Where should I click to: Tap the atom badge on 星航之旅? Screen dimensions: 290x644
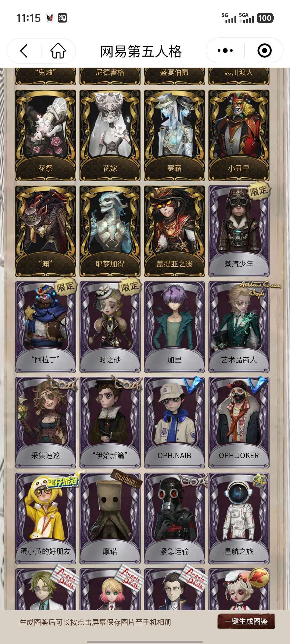[259, 480]
